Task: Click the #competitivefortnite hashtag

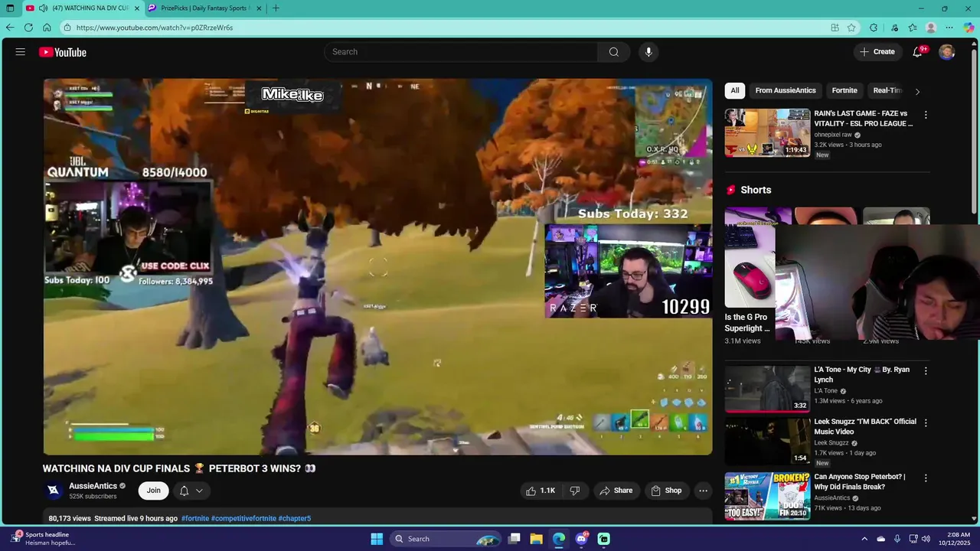Action: point(243,518)
